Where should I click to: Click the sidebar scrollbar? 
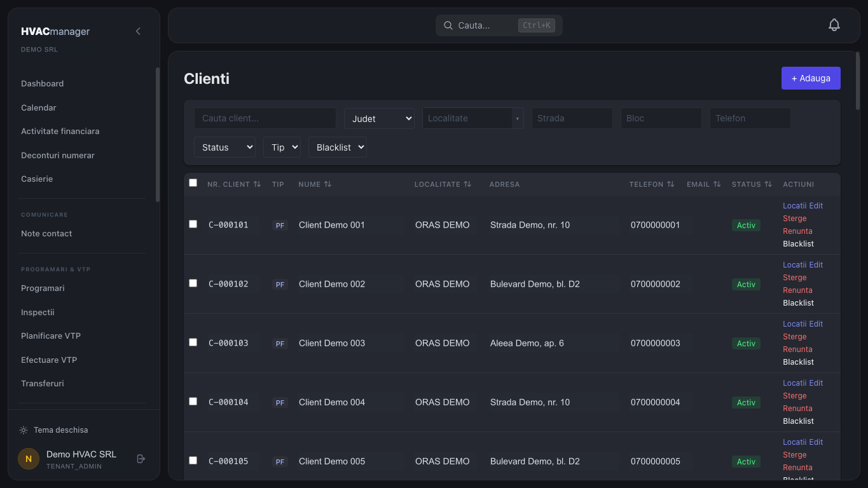point(158,134)
